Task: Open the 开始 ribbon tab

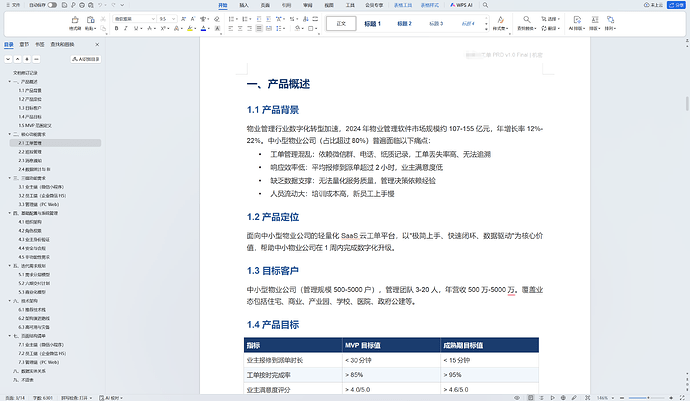Action: click(223, 5)
